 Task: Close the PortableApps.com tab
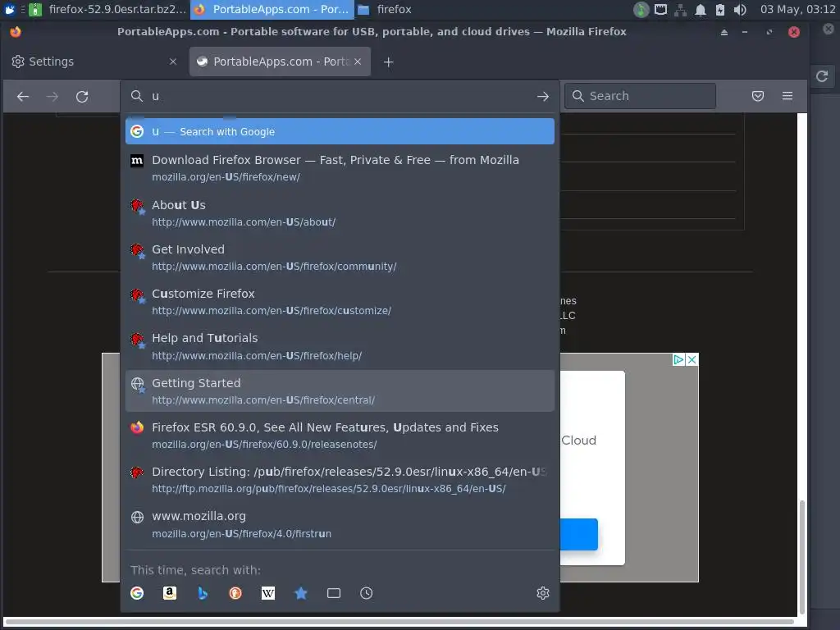coord(358,62)
